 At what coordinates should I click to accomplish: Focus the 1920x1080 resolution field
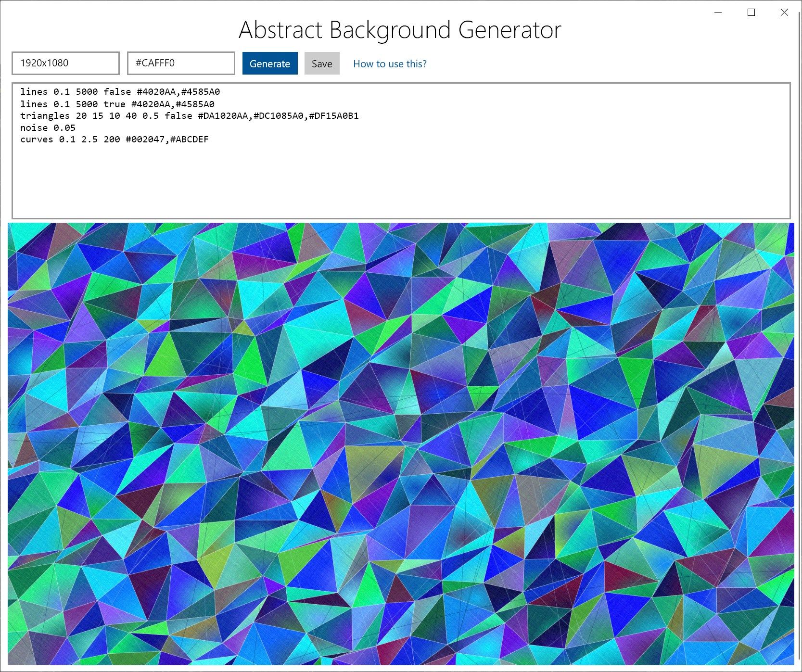pyautogui.click(x=65, y=63)
